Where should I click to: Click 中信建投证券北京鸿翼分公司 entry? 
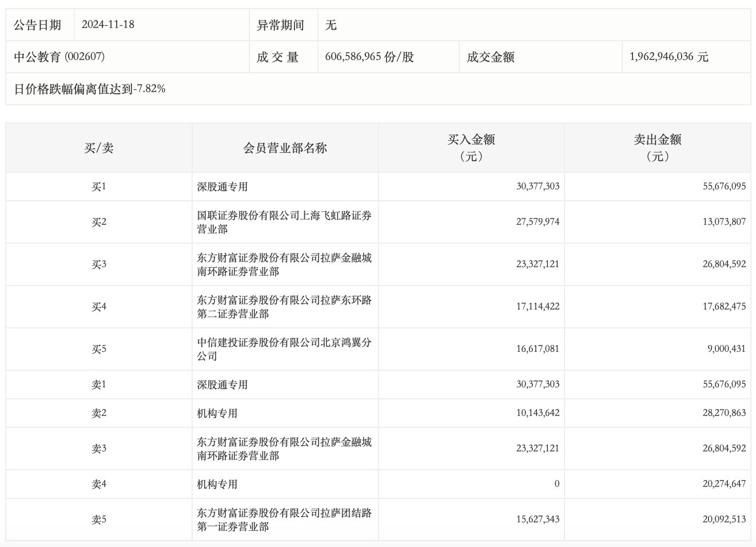pos(284,349)
